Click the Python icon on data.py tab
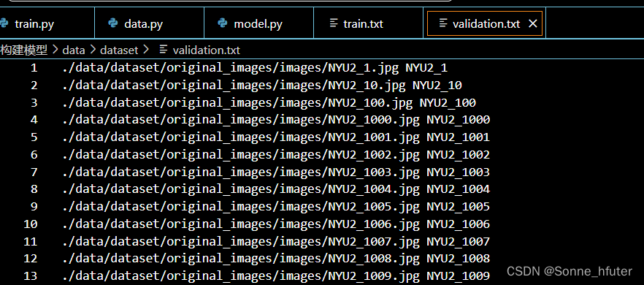 pos(113,23)
